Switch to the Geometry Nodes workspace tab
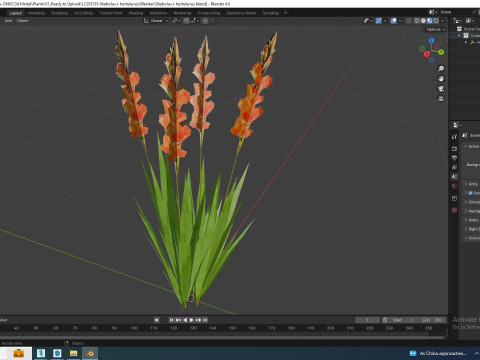This screenshot has height=360, width=480. 241,13
